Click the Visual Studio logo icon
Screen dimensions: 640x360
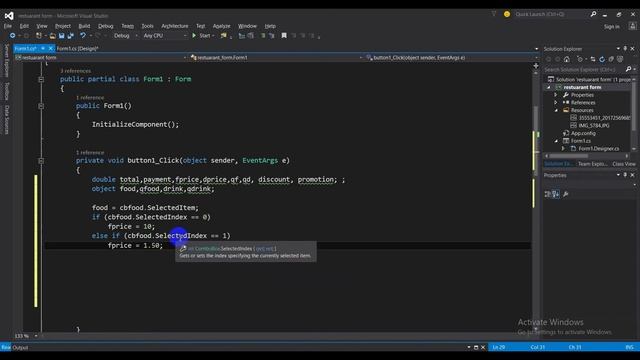pyautogui.click(x=9, y=16)
